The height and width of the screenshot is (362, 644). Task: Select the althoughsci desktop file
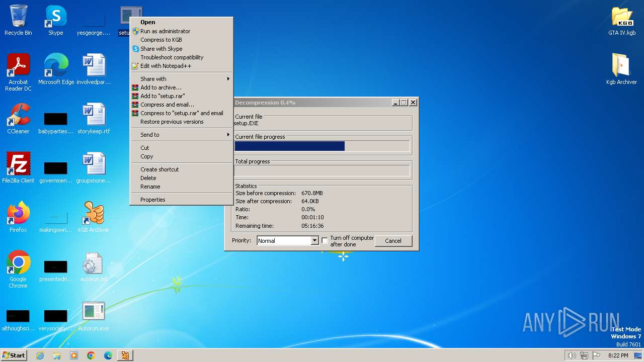[x=18, y=319]
